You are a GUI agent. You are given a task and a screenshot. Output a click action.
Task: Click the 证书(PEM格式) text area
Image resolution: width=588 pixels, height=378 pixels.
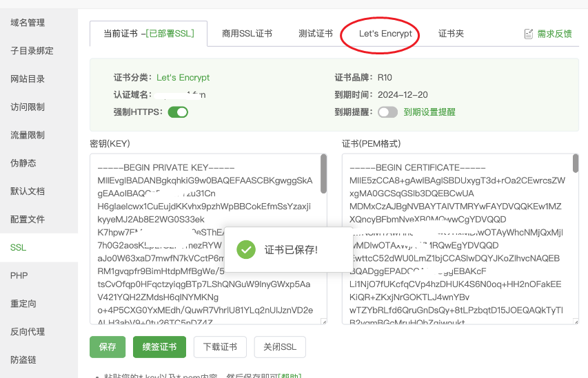pos(460,239)
